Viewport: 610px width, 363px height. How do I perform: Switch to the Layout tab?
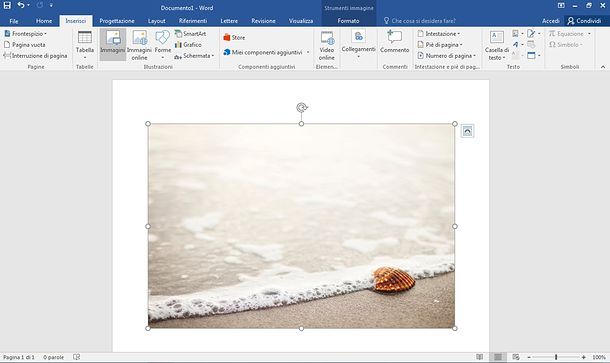point(156,21)
